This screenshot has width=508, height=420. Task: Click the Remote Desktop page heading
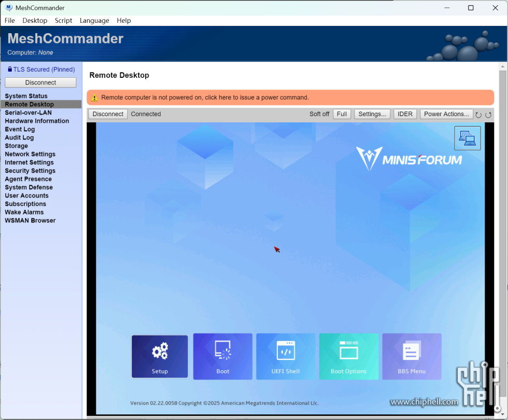pyautogui.click(x=119, y=75)
